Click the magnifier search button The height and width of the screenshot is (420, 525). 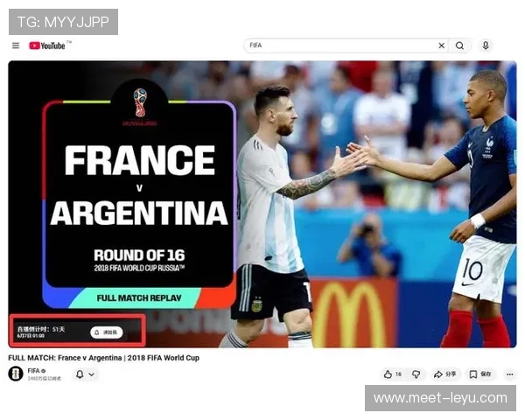point(459,45)
